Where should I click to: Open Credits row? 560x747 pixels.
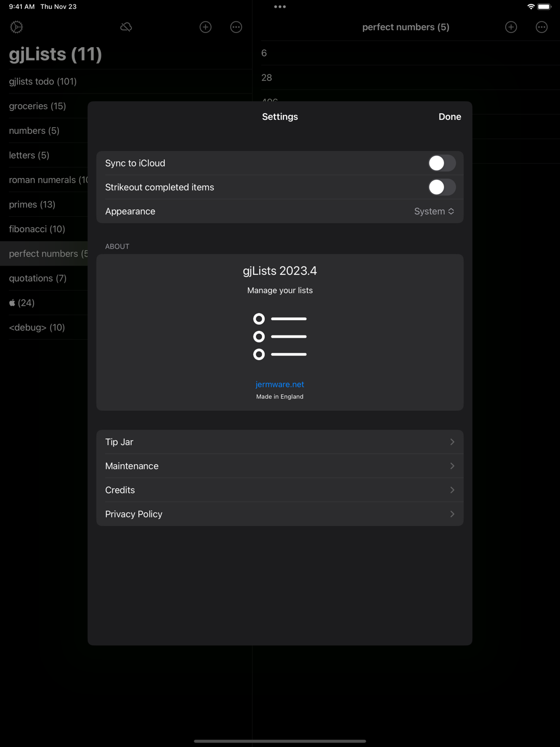point(280,490)
